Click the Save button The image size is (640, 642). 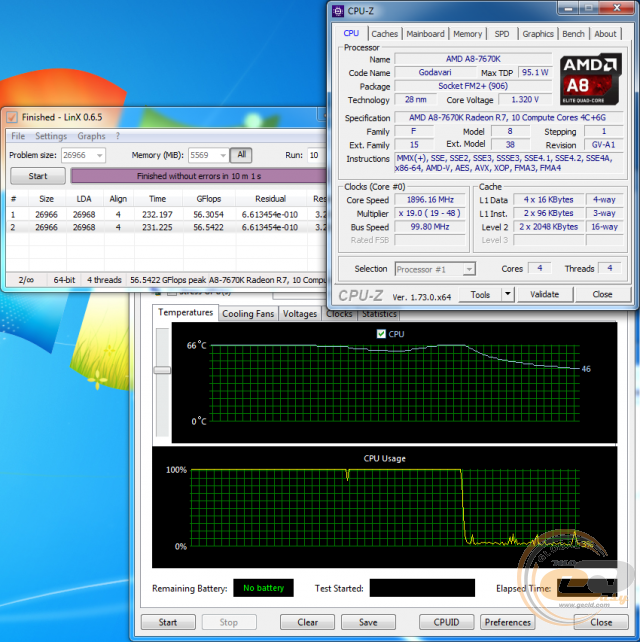point(368,622)
